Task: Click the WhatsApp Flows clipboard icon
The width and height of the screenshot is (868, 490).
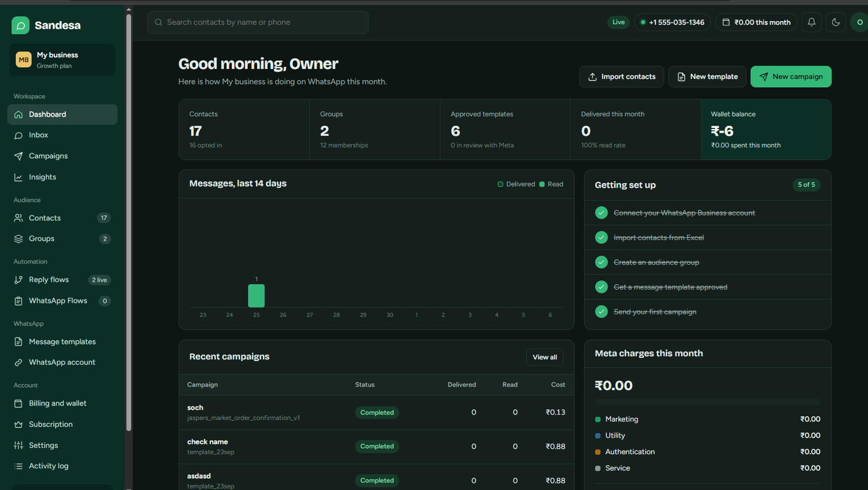Action: [18, 301]
